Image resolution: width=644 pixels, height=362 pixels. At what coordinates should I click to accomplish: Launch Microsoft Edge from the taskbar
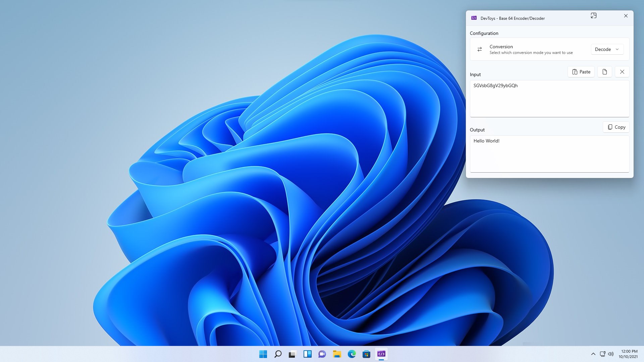tap(352, 354)
